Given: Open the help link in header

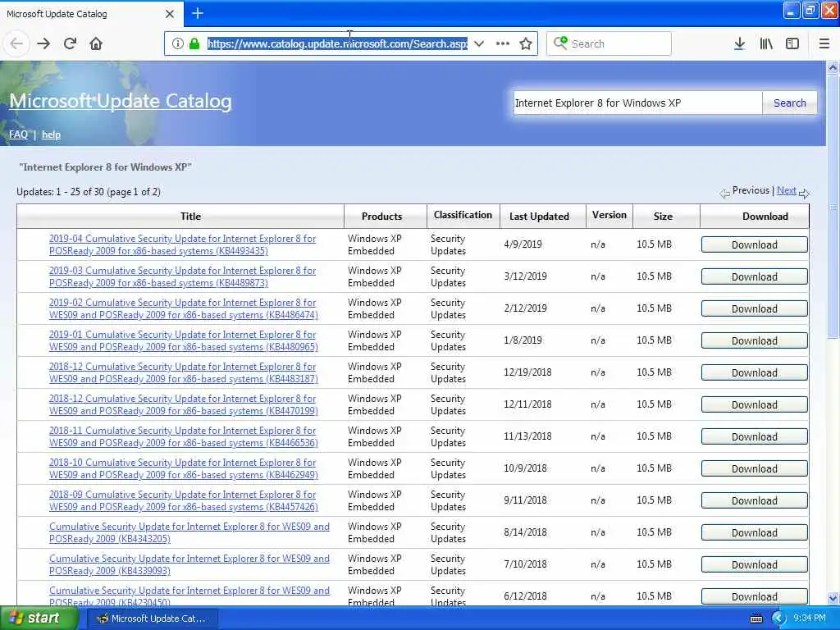Looking at the screenshot, I should click(x=51, y=135).
